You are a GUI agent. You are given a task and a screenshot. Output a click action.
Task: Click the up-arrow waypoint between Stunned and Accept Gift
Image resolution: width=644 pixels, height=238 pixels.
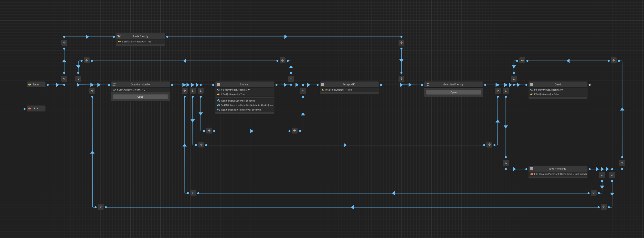click(303, 91)
